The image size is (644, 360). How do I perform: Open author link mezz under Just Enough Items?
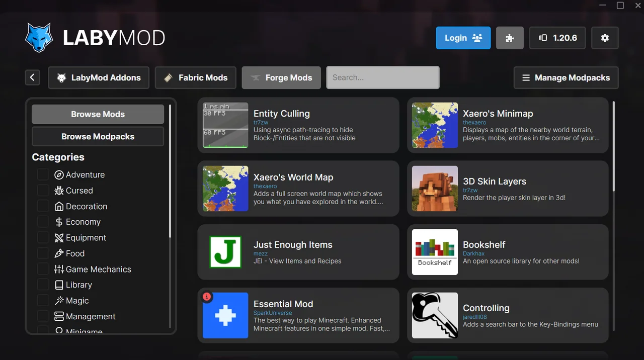(x=260, y=254)
